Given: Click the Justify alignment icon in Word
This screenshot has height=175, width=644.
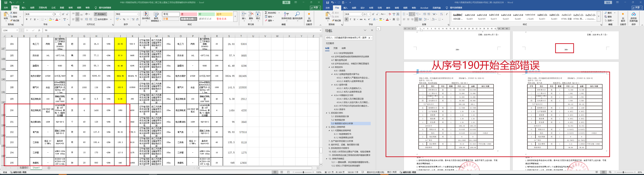Looking at the screenshot, I should click(416, 19).
